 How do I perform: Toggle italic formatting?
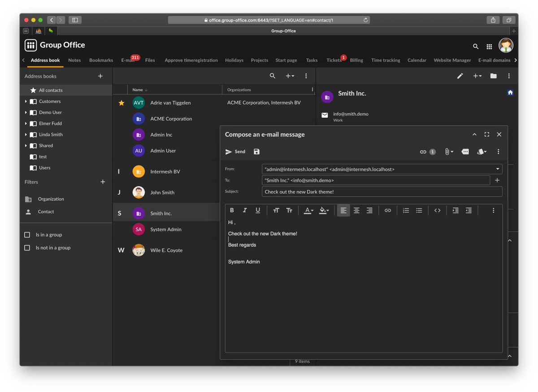tap(245, 211)
